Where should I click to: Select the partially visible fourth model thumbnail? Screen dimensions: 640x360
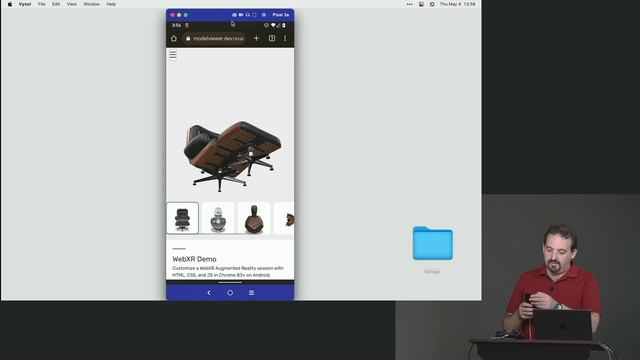[x=284, y=218]
